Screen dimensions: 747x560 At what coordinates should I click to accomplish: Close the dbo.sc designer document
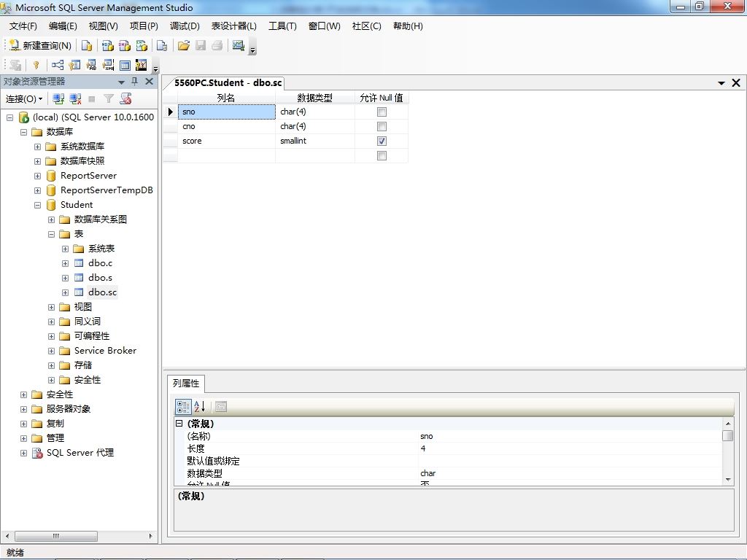(x=736, y=83)
